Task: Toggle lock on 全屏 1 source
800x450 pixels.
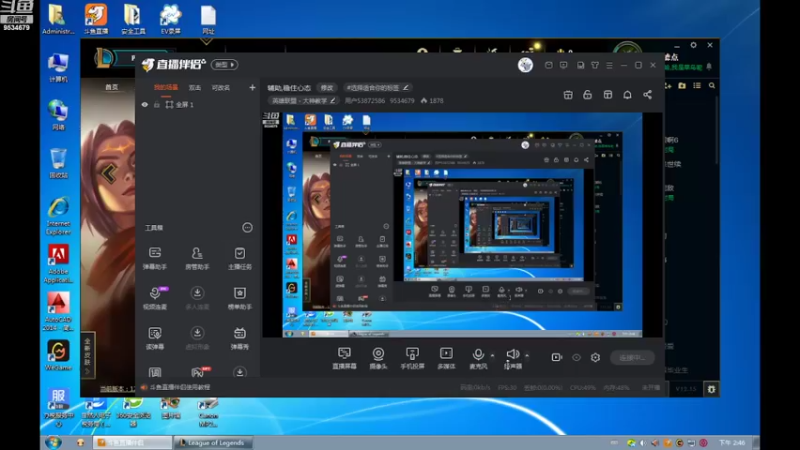Action: point(157,105)
